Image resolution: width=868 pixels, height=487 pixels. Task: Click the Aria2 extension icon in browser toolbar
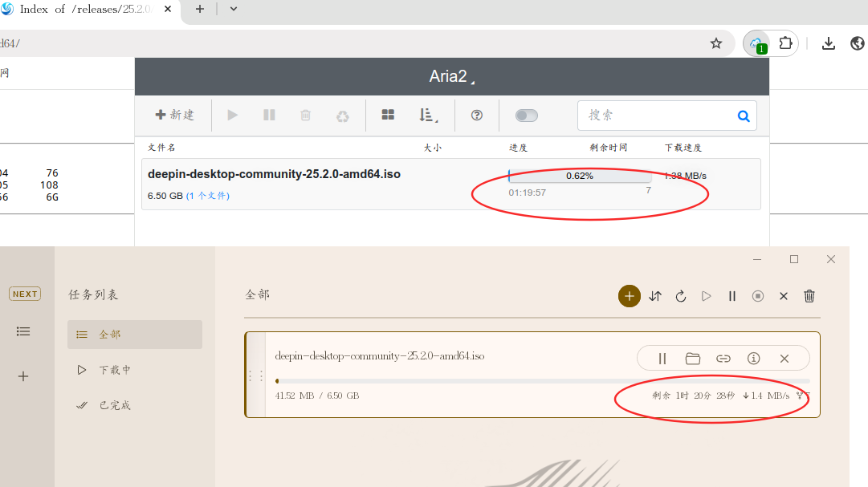(756, 43)
